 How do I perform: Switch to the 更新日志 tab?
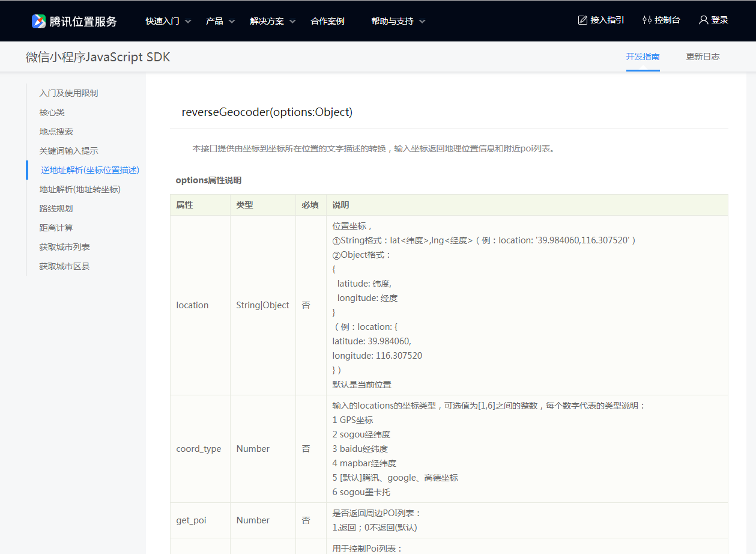(x=703, y=56)
